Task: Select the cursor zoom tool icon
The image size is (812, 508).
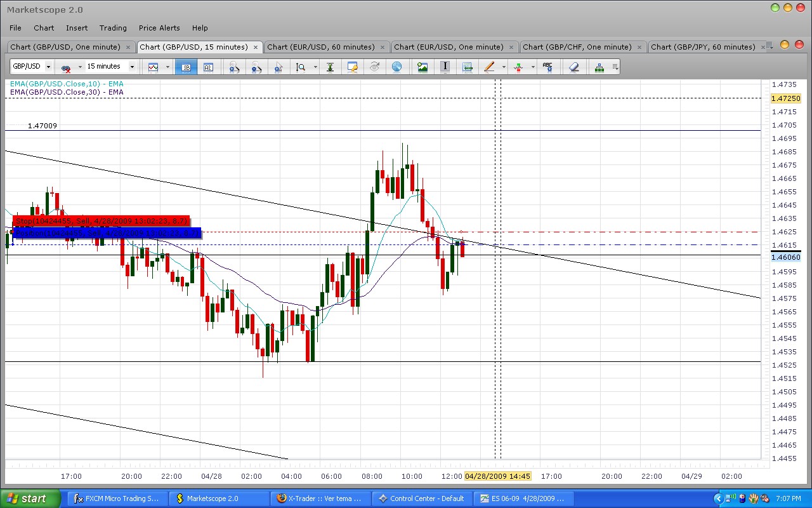Action: [x=278, y=67]
